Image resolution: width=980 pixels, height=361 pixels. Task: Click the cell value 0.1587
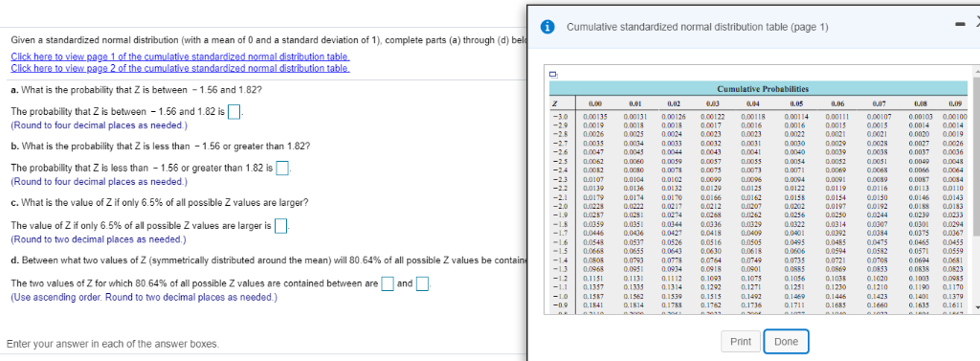click(x=593, y=297)
